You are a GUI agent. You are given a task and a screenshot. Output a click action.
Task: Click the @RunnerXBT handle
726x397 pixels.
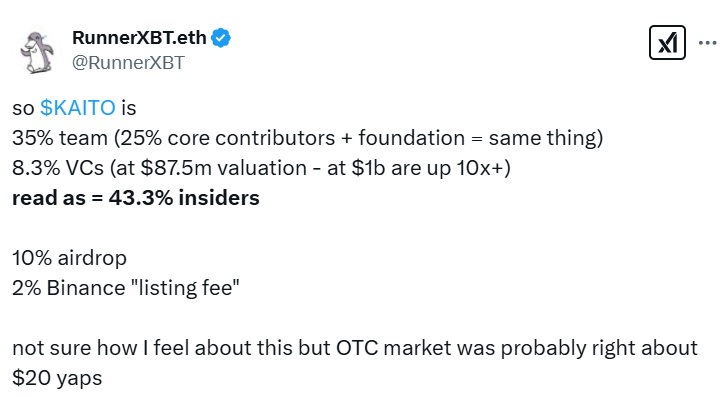[128, 63]
